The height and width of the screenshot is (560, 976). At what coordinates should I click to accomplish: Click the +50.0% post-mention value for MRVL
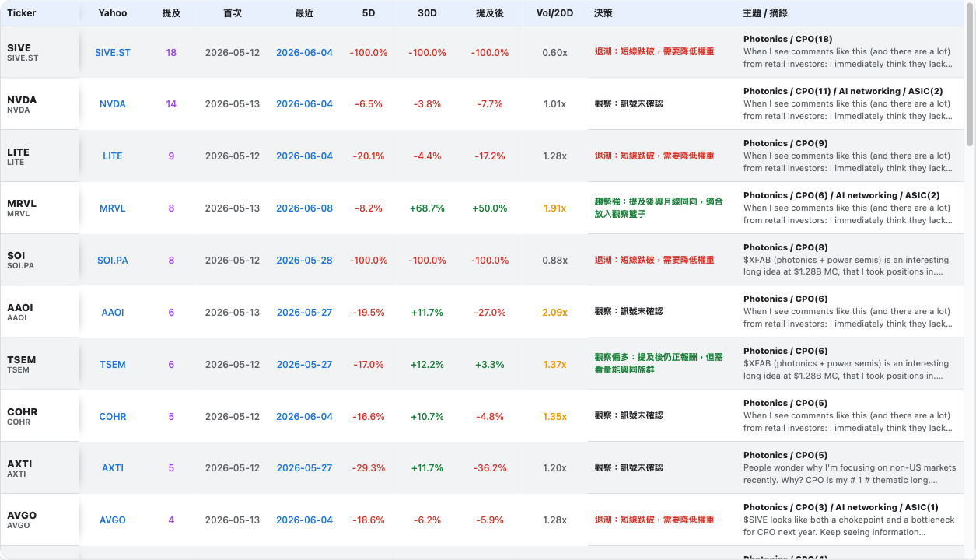pos(490,208)
